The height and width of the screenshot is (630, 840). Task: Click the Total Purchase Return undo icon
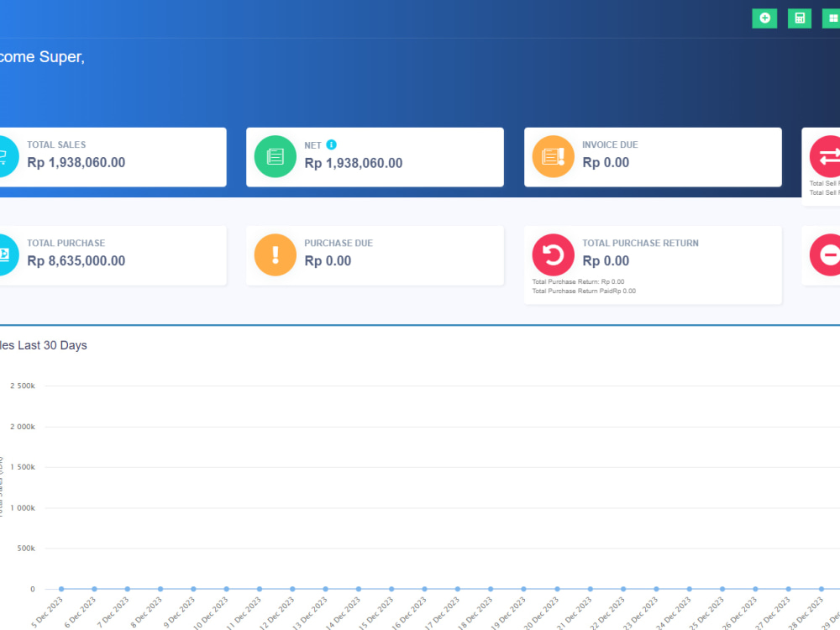click(x=552, y=255)
